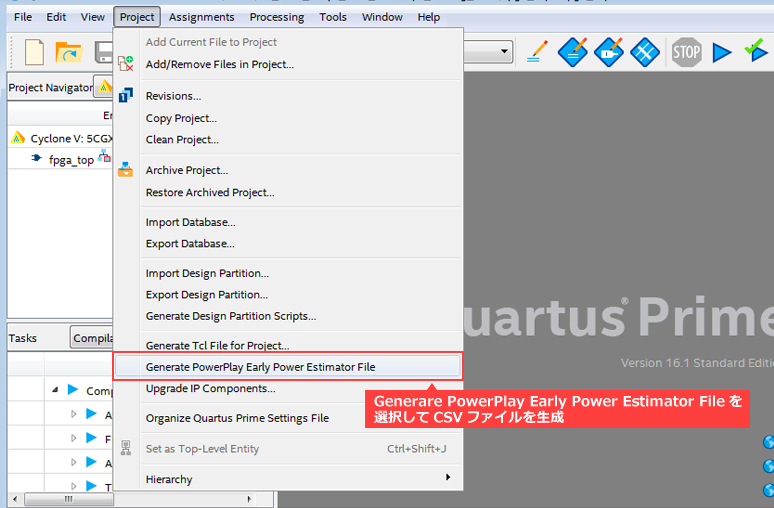Open the Assignments menu
774x508 pixels.
point(201,17)
